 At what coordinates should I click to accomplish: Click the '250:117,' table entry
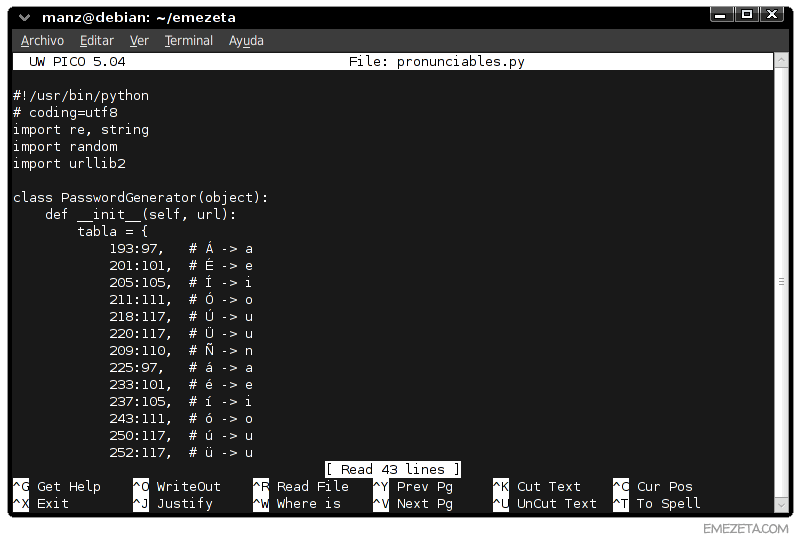[140, 435]
